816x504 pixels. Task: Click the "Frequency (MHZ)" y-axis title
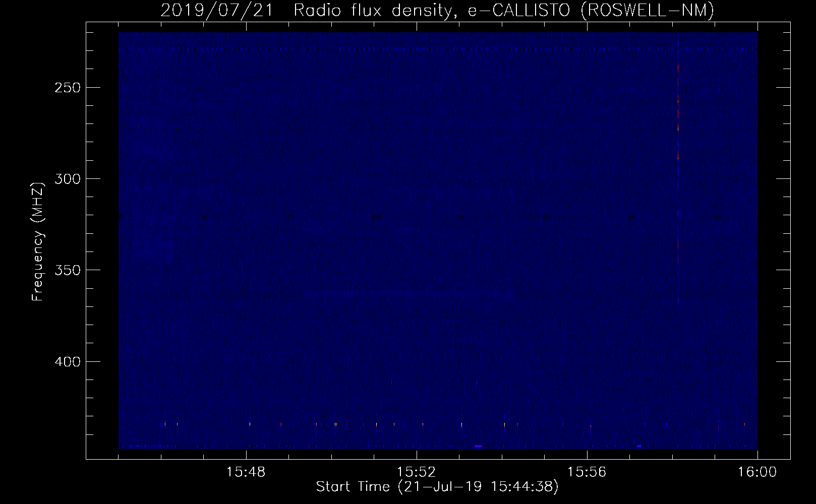tap(38, 241)
